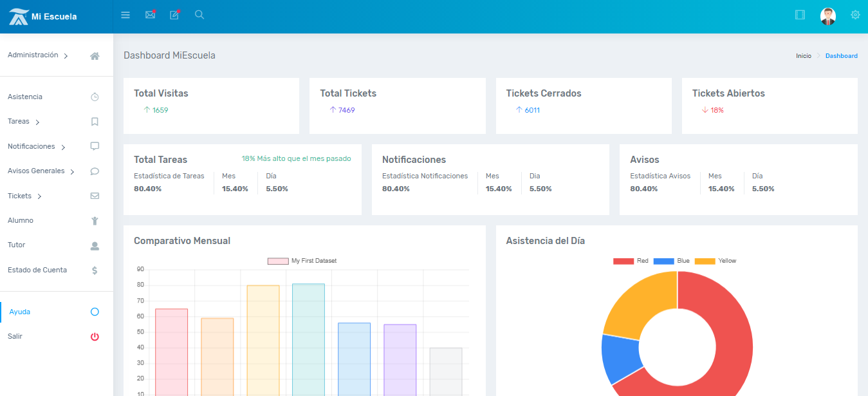Click the red power icon beside Salir

(95, 337)
